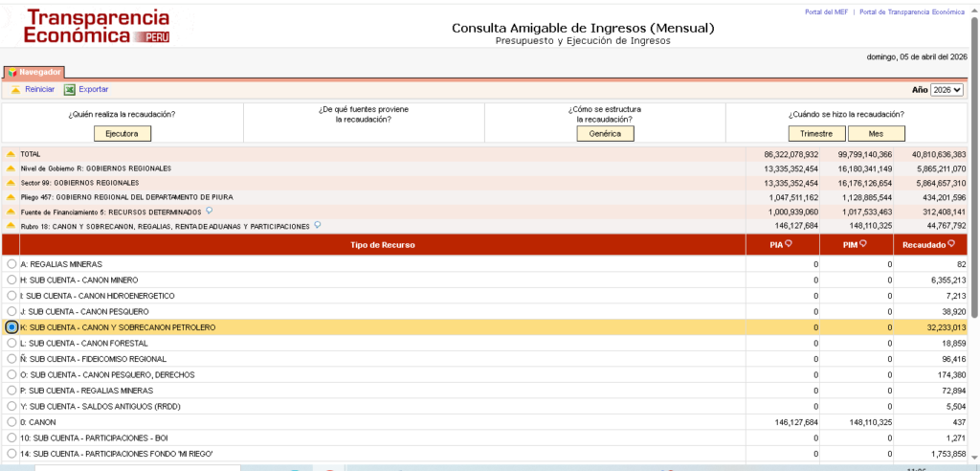Collapse to Pliego 457 Gobierno Regional Piura level
Viewport: 980px width, 471px height.
(11, 197)
